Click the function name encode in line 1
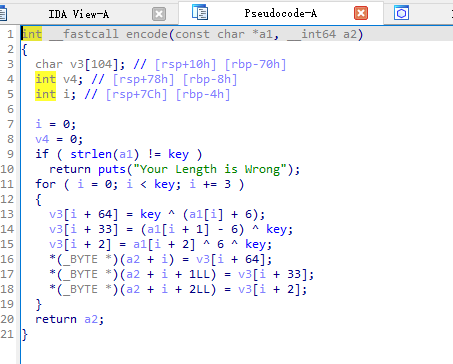This screenshot has width=453, height=364. point(147,34)
